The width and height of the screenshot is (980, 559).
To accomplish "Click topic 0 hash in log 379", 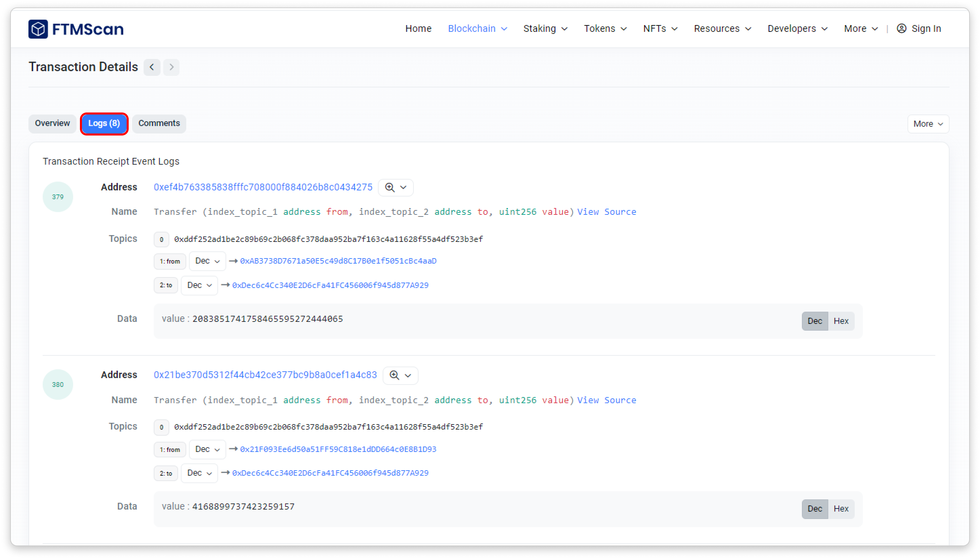I will click(x=328, y=239).
